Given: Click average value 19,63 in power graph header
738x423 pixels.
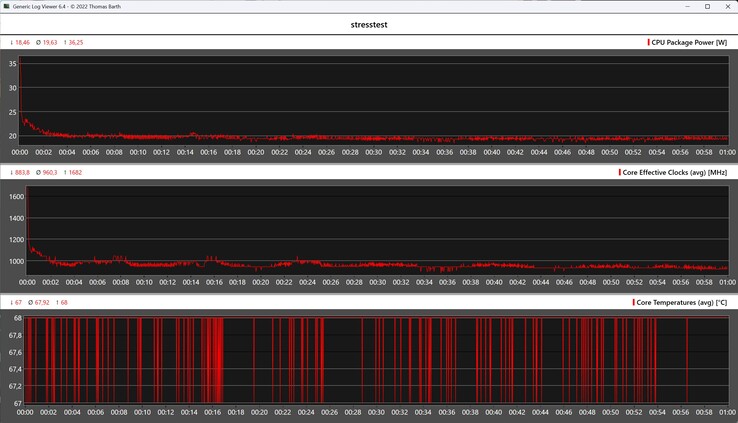Looking at the screenshot, I should click(x=46, y=43).
